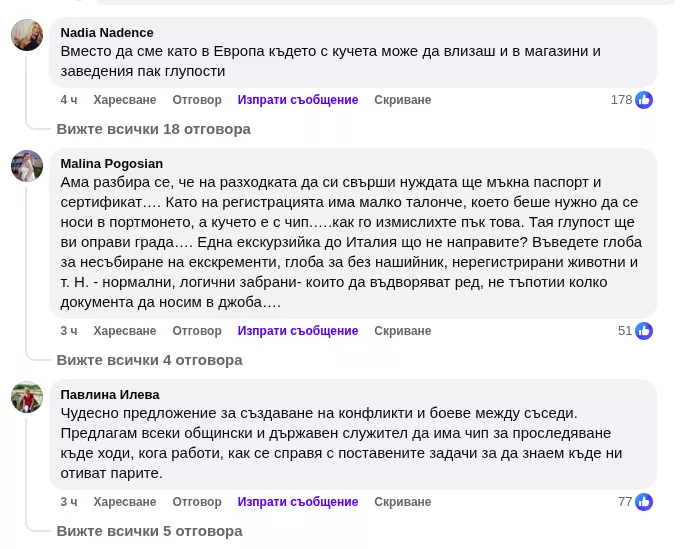Expand all 18 replies to Nadia's comment
This screenshot has height=549, width=692.
coord(153,129)
